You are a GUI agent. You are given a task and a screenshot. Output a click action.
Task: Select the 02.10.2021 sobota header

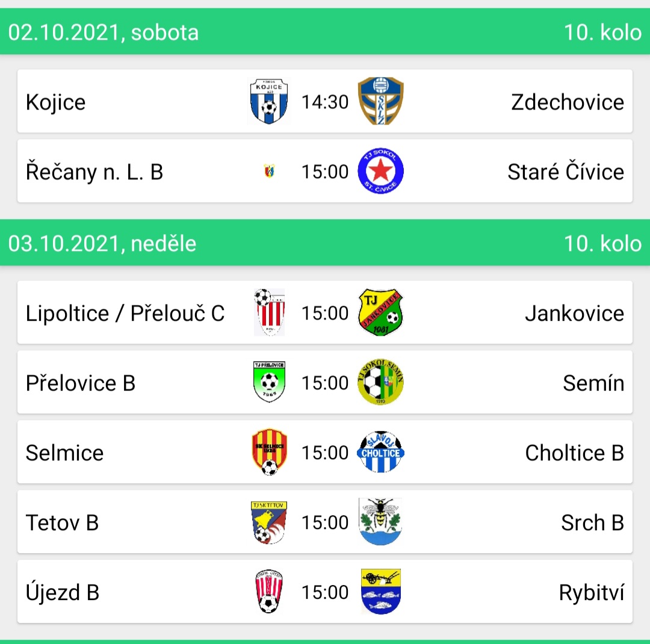coord(325,31)
